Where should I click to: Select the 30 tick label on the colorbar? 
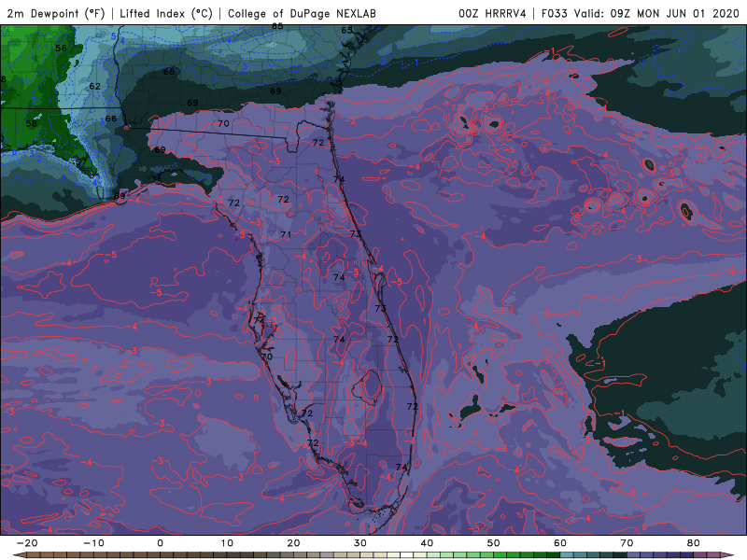click(360, 543)
